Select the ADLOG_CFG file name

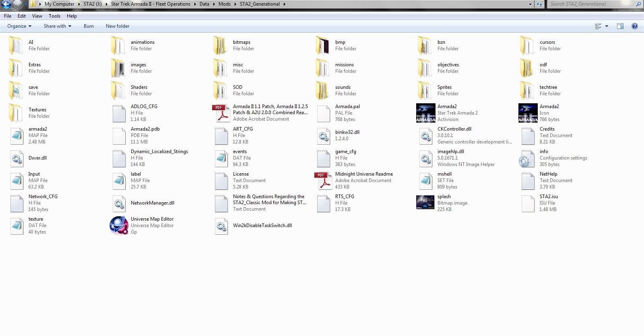144,107
